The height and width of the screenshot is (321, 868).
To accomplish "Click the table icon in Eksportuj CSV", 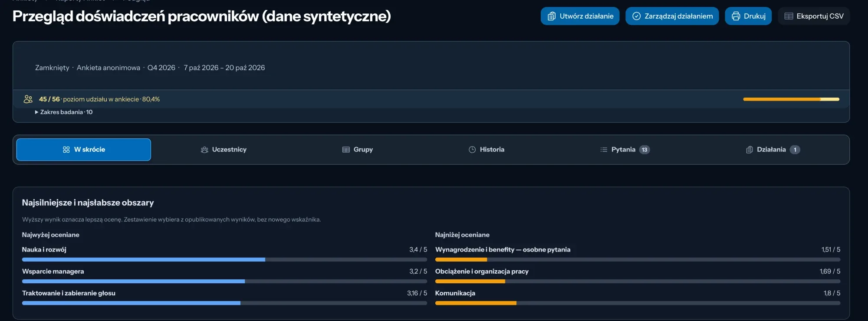I will click(789, 16).
